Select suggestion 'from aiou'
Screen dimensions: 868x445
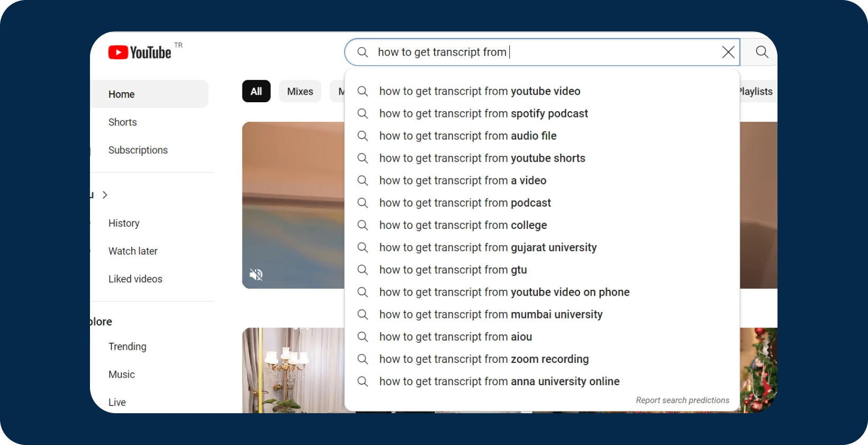542,336
